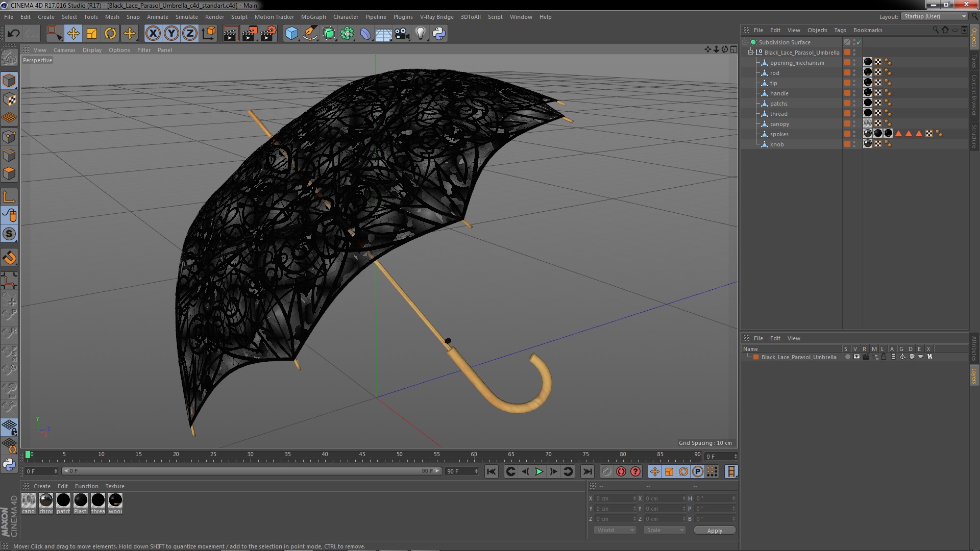Toggle Z axis lock
980x551 pixels.
tap(190, 34)
